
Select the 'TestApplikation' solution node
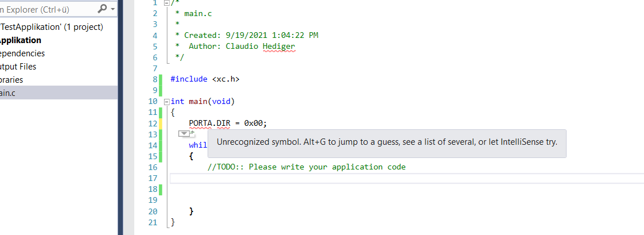click(52, 27)
